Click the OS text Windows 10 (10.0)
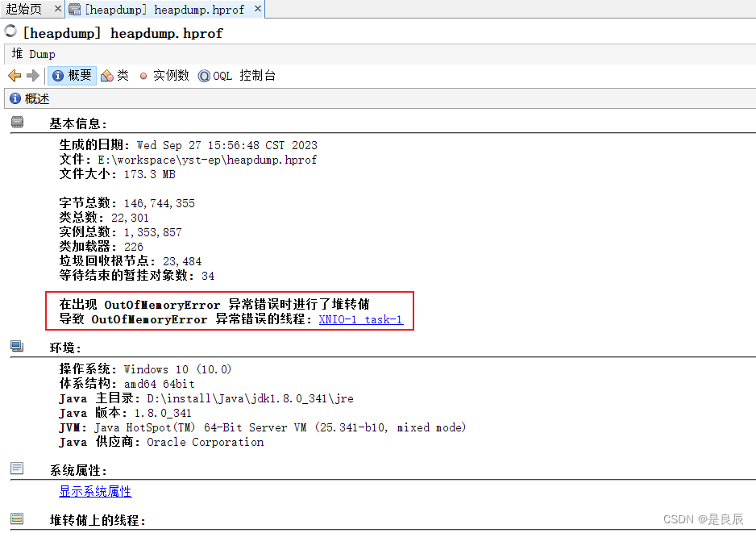This screenshot has height=533, width=756. click(x=178, y=369)
